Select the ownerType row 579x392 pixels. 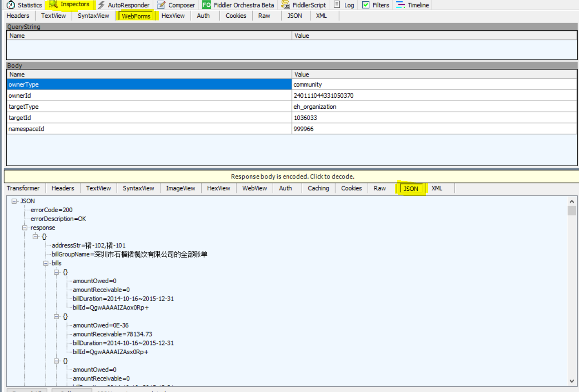click(291, 84)
